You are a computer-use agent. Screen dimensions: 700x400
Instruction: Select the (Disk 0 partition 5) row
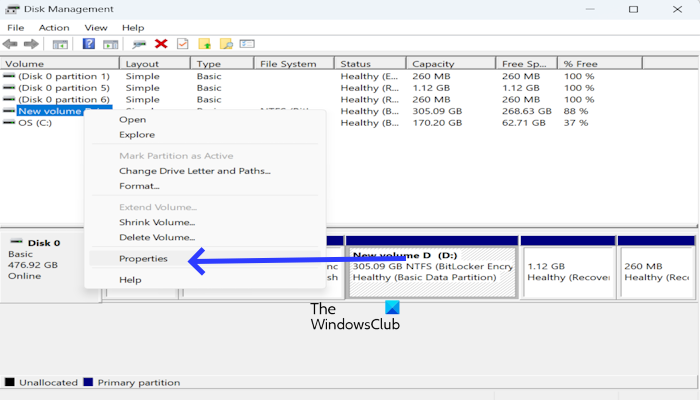[64, 88]
